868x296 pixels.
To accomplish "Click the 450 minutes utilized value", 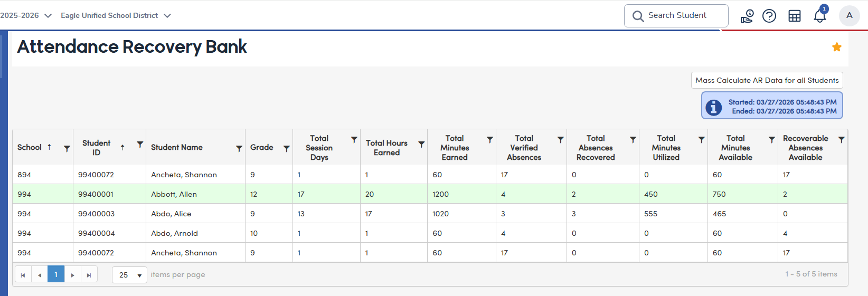I will tap(651, 194).
